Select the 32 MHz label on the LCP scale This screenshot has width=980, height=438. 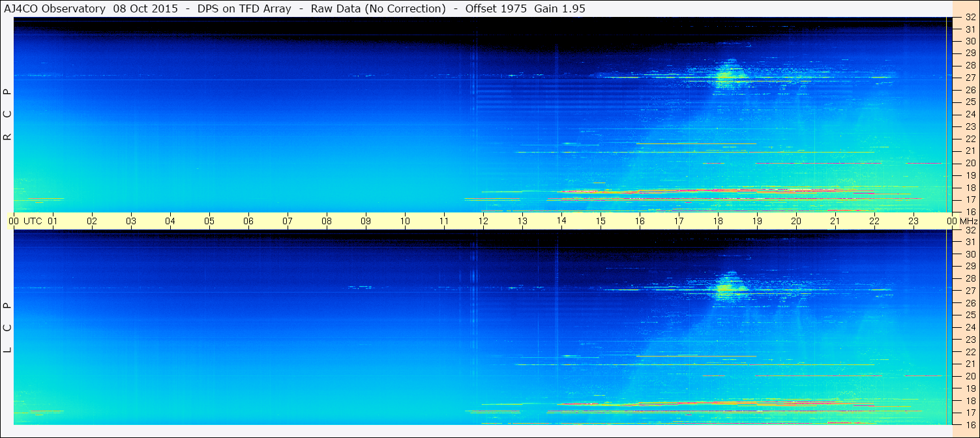[970, 230]
